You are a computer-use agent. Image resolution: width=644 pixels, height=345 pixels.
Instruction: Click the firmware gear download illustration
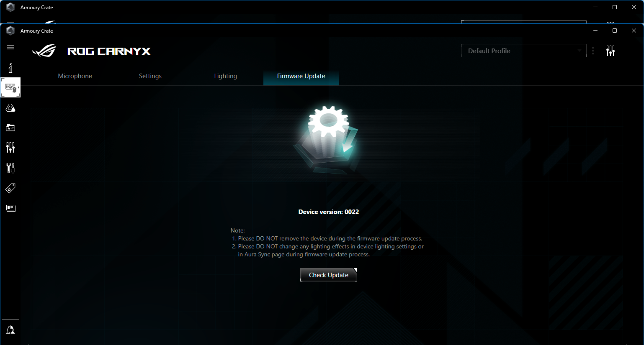(x=327, y=140)
